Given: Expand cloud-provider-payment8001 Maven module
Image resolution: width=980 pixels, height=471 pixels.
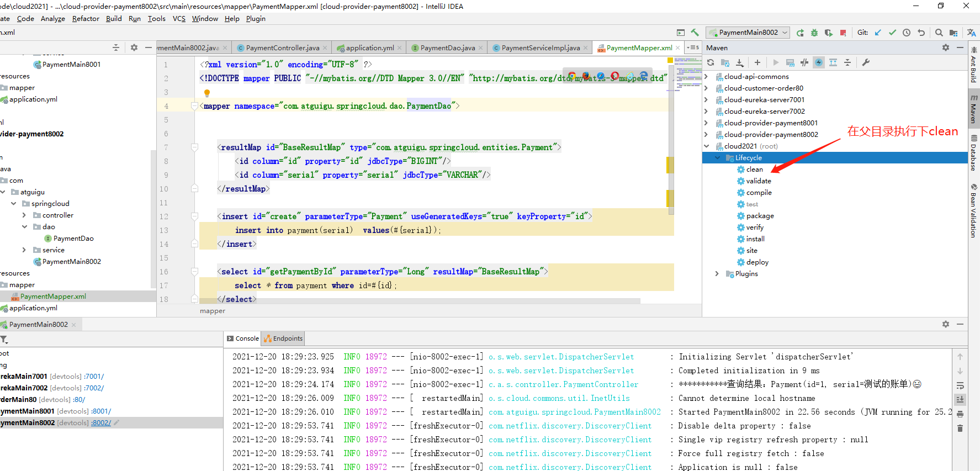Looking at the screenshot, I should click(x=706, y=123).
